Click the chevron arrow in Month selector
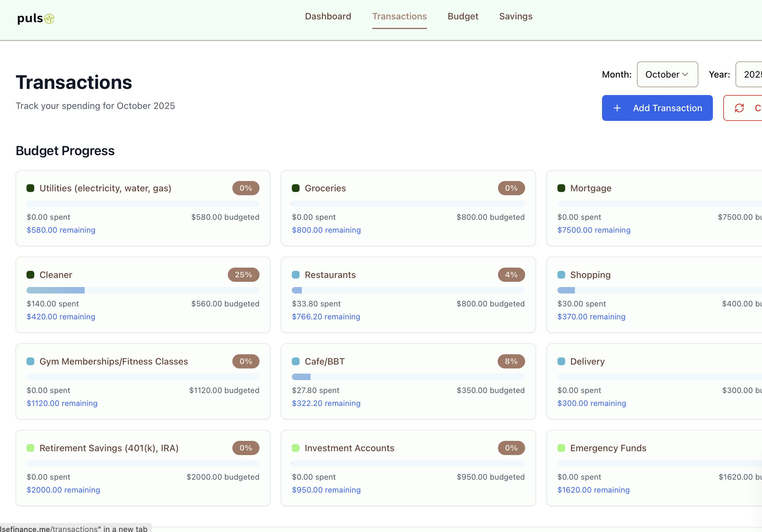 [x=685, y=74]
